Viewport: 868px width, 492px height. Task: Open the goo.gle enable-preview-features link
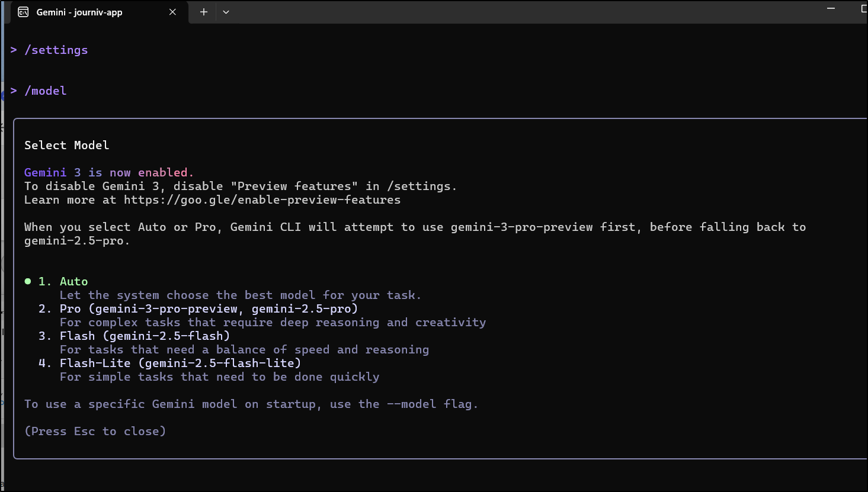262,200
